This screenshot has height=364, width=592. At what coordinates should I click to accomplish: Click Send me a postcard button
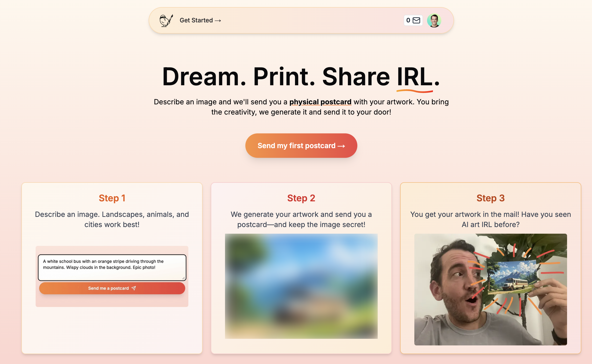pos(112,288)
